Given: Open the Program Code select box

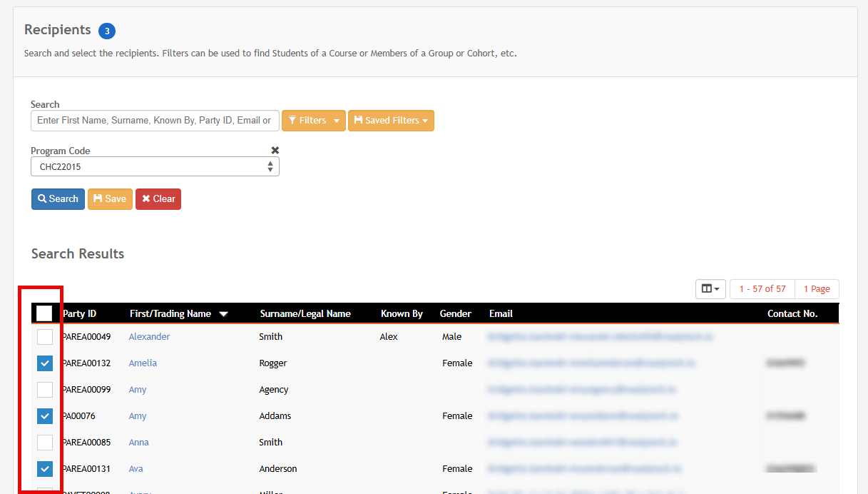Looking at the screenshot, I should [155, 166].
